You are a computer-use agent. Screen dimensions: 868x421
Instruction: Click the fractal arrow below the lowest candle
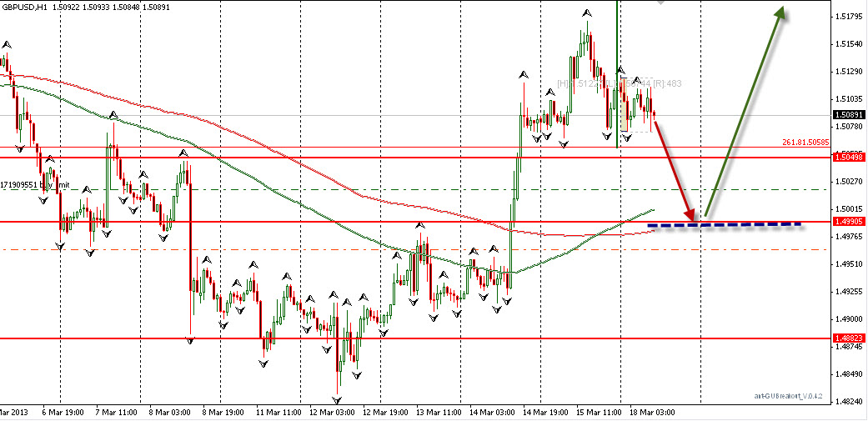click(338, 401)
